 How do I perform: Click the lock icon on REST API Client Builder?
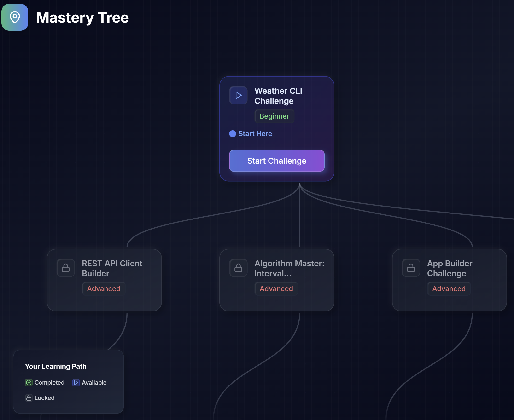(66, 268)
